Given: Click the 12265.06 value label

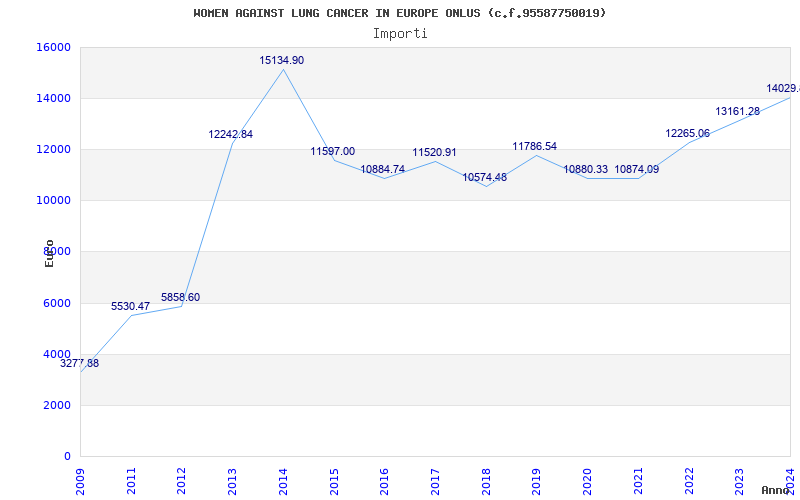Looking at the screenshot, I should 687,134.
